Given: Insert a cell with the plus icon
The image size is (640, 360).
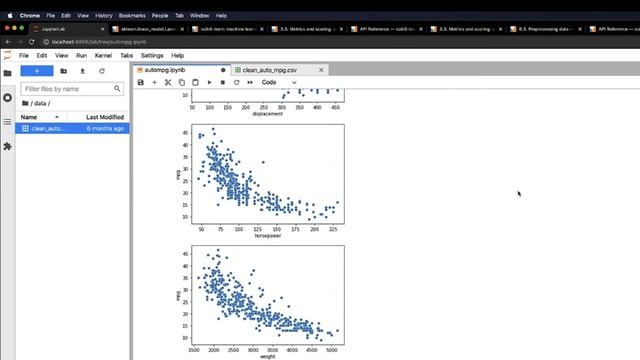Looking at the screenshot, I should click(154, 82).
